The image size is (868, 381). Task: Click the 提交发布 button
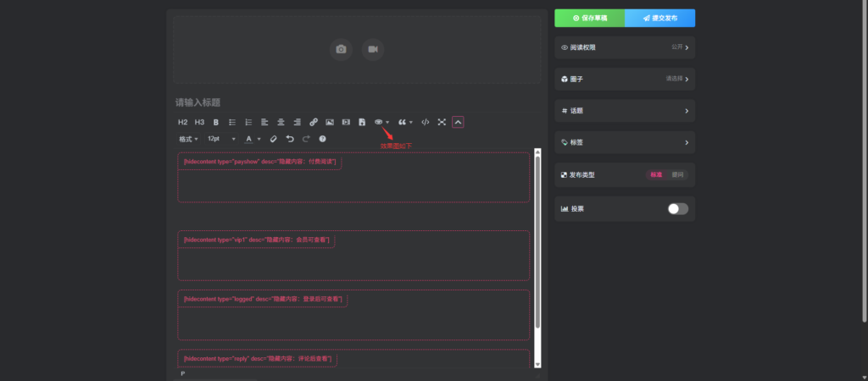[x=659, y=18]
